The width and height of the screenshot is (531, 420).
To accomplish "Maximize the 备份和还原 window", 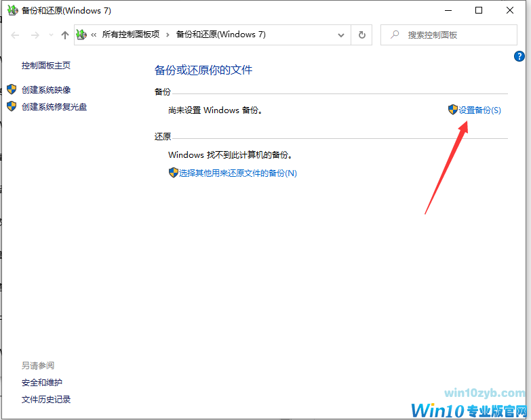I will (x=479, y=10).
